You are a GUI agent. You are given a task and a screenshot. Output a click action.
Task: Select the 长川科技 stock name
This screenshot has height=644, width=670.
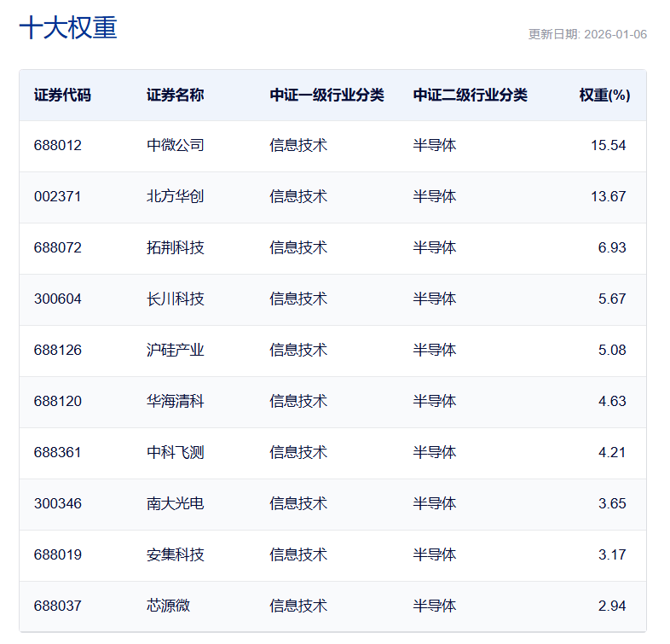pos(175,299)
